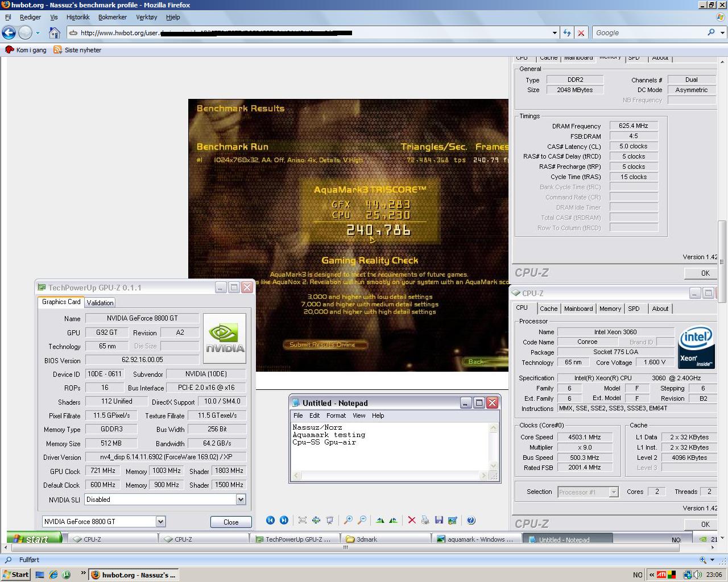Click the ATI tray icon
728x582 pixels.
tap(661, 575)
